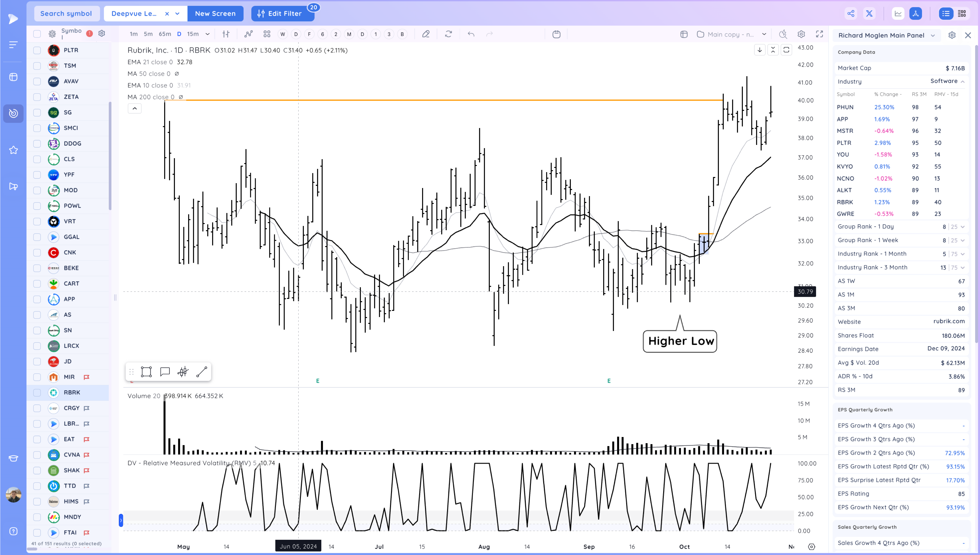Open the calendar date picker icon

[x=556, y=34]
